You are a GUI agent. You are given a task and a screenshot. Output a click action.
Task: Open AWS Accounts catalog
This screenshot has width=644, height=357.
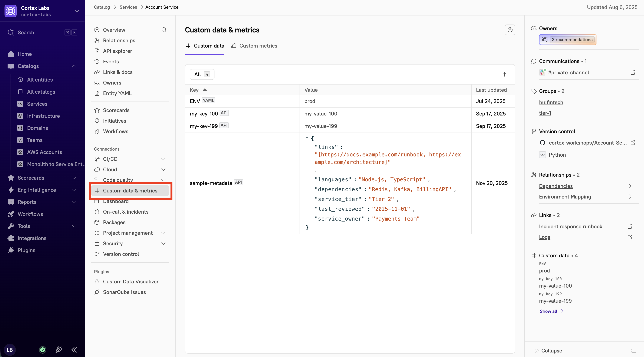tap(45, 152)
